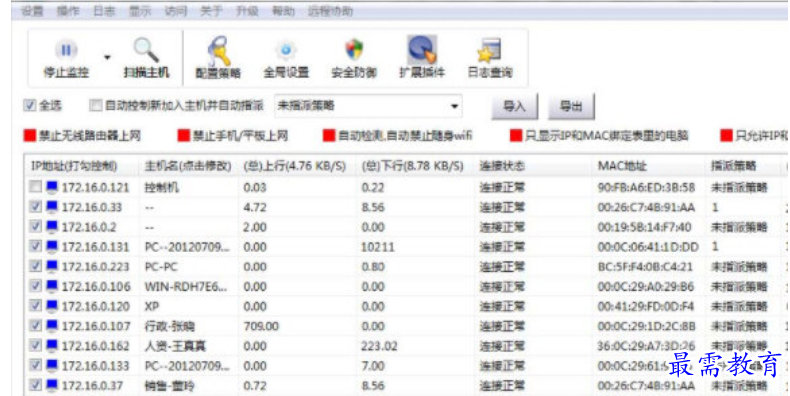Enable auto-control new hosts (自动控制新加入主机) checkbox
This screenshot has width=790, height=396.
point(95,105)
